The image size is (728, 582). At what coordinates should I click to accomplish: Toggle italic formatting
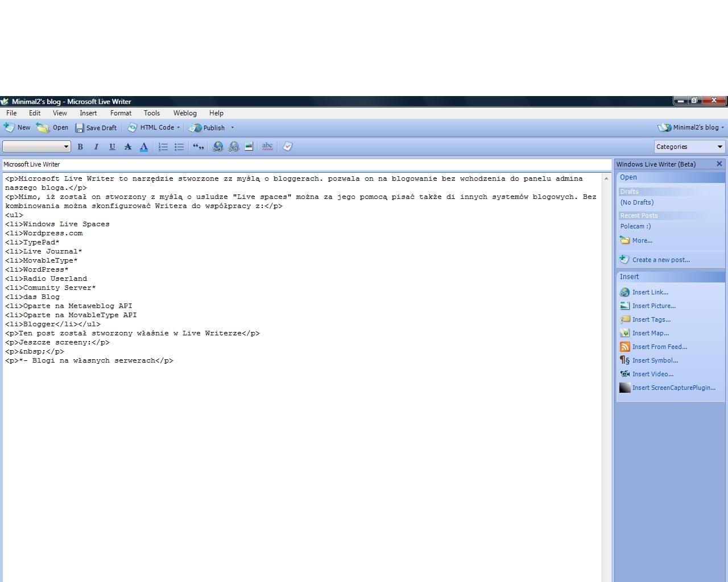(x=96, y=147)
